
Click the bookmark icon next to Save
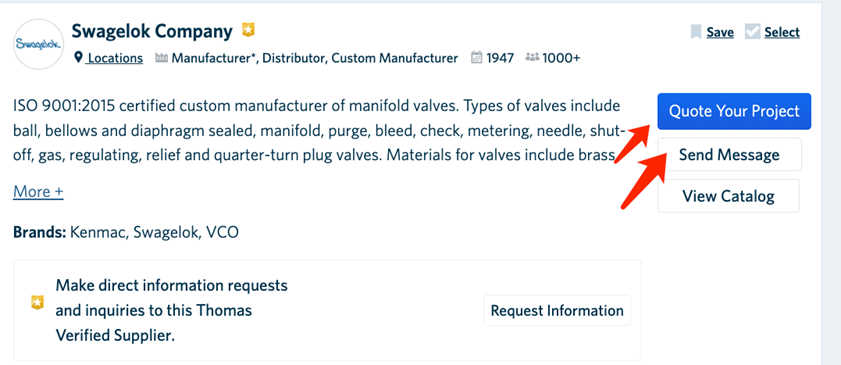[696, 32]
